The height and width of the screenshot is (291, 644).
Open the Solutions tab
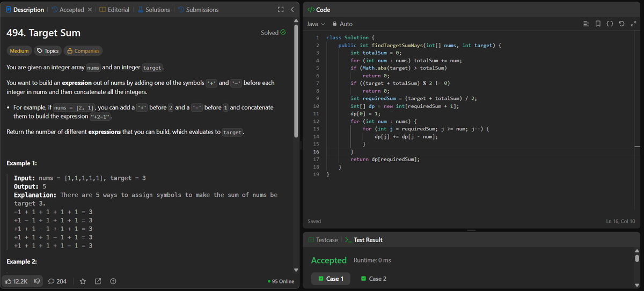[x=153, y=10]
